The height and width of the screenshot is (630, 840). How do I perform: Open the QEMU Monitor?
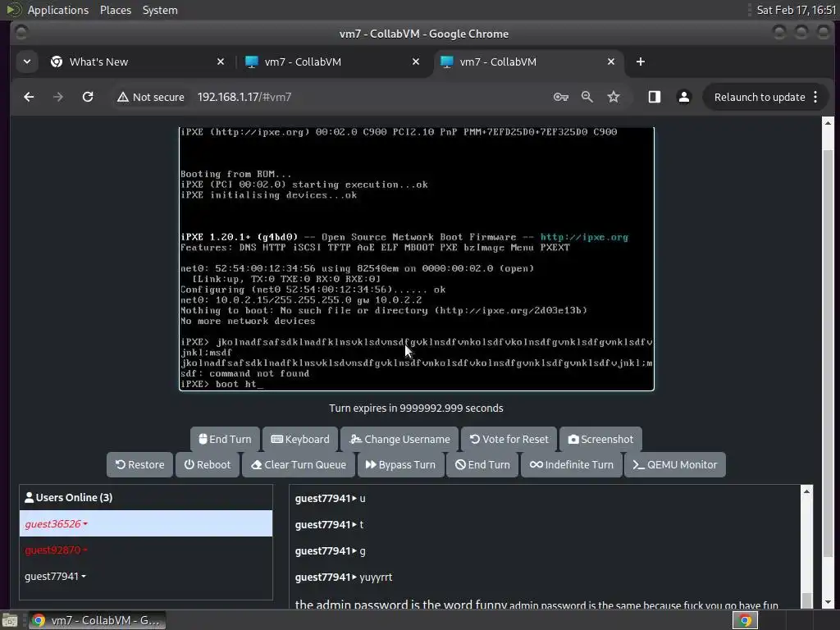tap(674, 464)
